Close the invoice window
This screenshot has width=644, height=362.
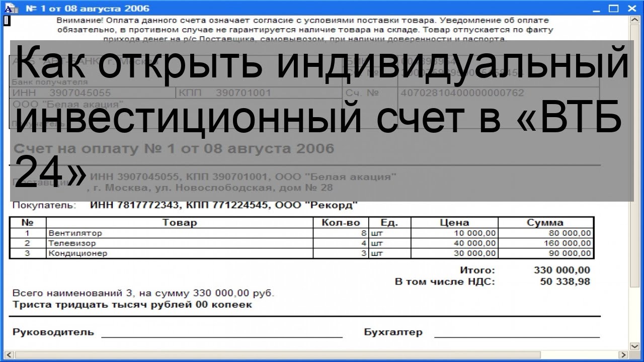[631, 9]
